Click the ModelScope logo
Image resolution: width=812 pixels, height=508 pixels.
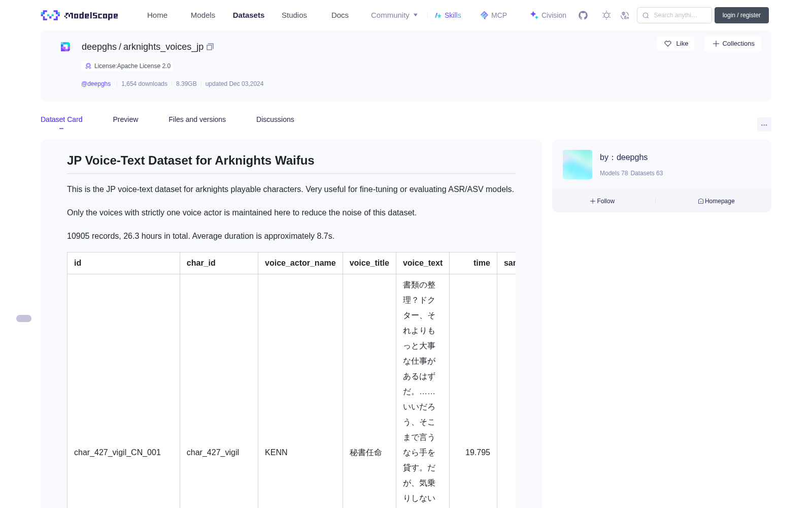point(79,15)
